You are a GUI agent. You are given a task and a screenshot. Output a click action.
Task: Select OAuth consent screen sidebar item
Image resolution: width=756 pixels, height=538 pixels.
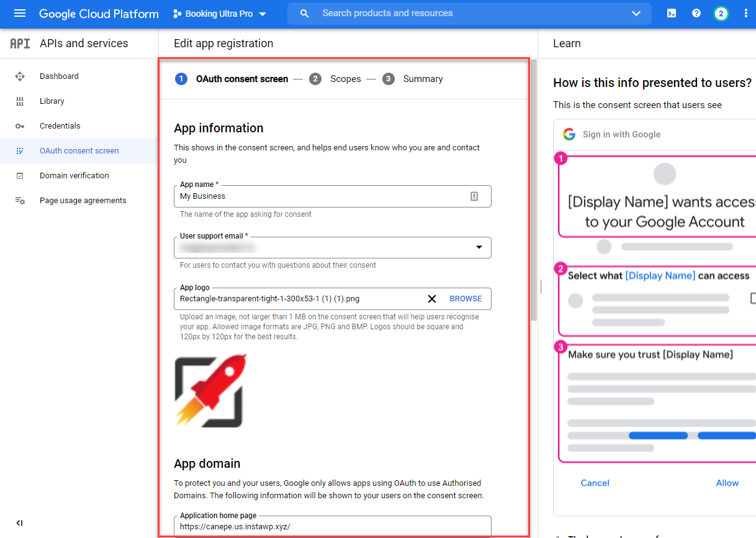point(79,151)
